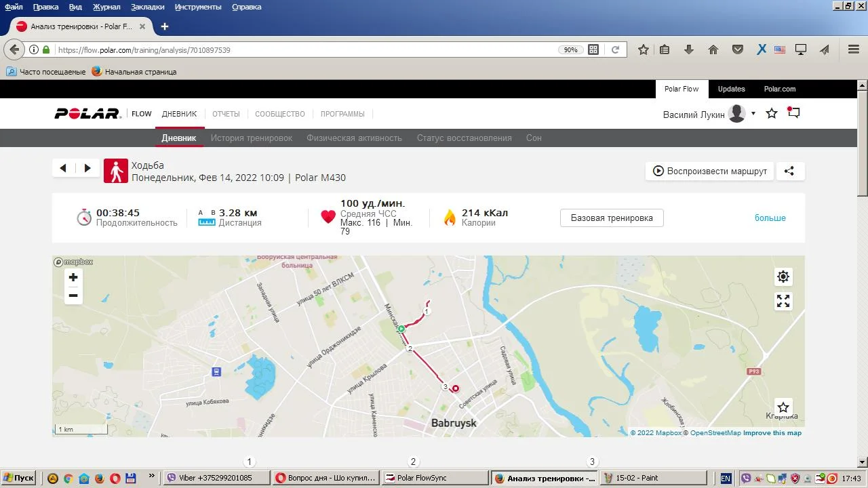The image size is (868, 488).
Task: Click Воспроизвести маршрут button
Action: coord(709,171)
